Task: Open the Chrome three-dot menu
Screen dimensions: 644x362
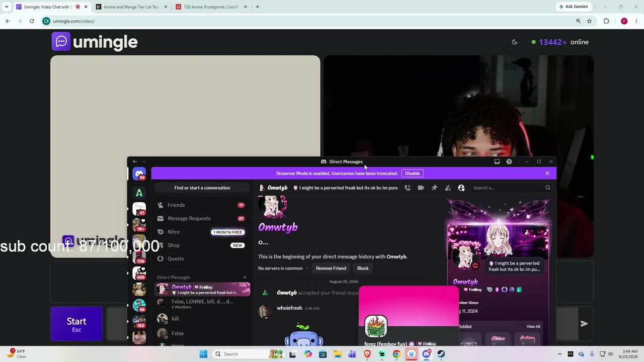Action: pyautogui.click(x=637, y=21)
